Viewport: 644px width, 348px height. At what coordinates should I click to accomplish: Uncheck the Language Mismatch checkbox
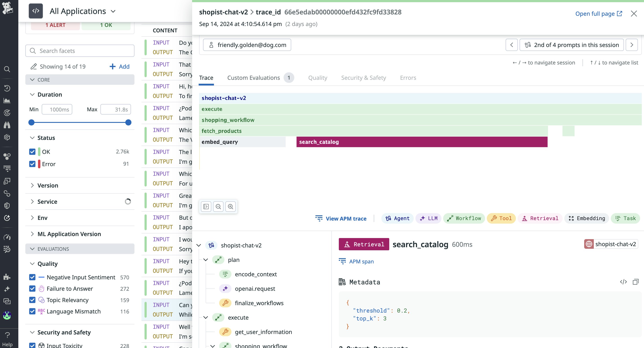(x=32, y=311)
